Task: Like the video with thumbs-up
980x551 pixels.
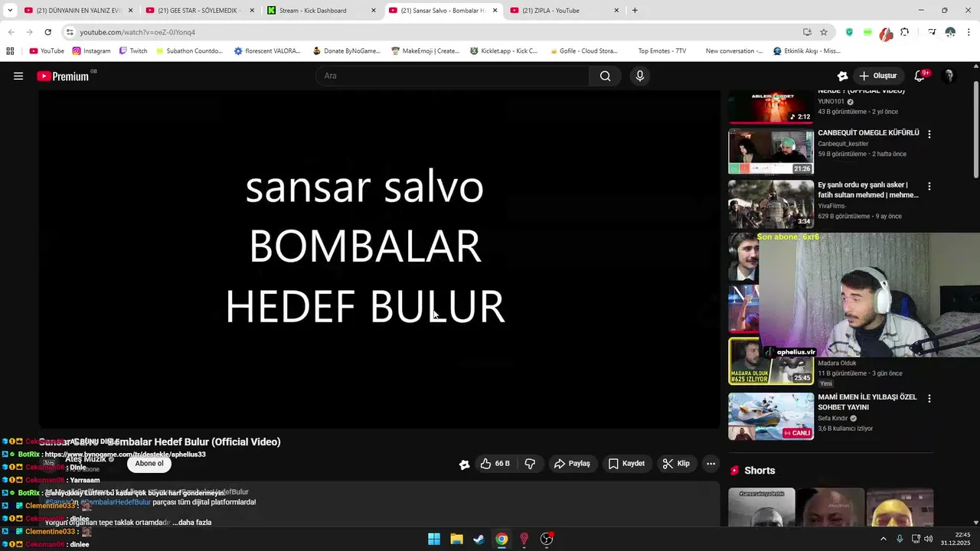Action: [x=495, y=464]
